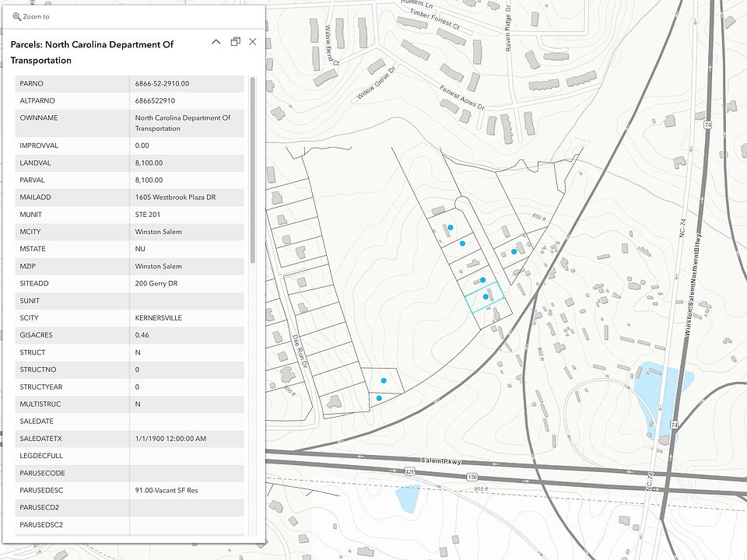
Task: Click the LEGDECFULL field label
Action: 41,456
